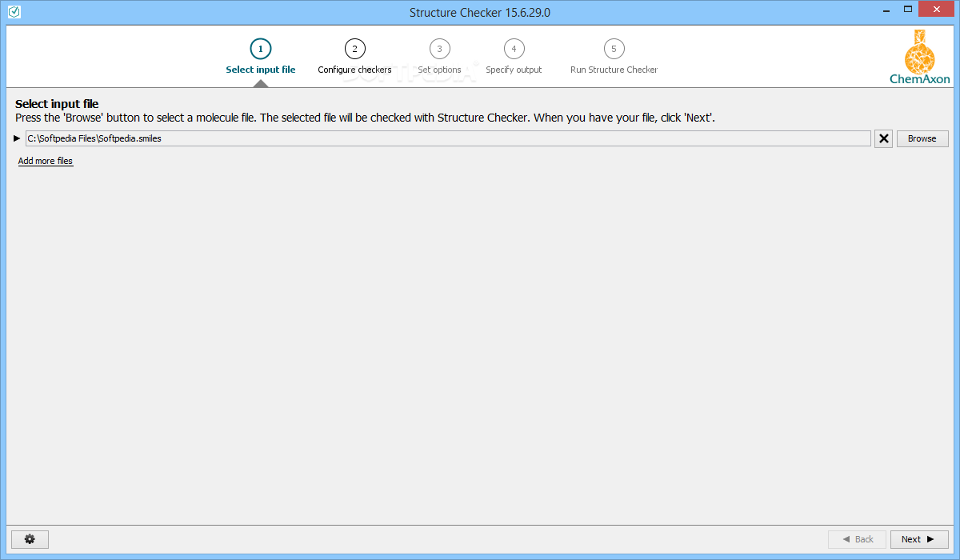The height and width of the screenshot is (560, 960).
Task: Go to step 5 Run Structure Checker
Action: (x=614, y=56)
